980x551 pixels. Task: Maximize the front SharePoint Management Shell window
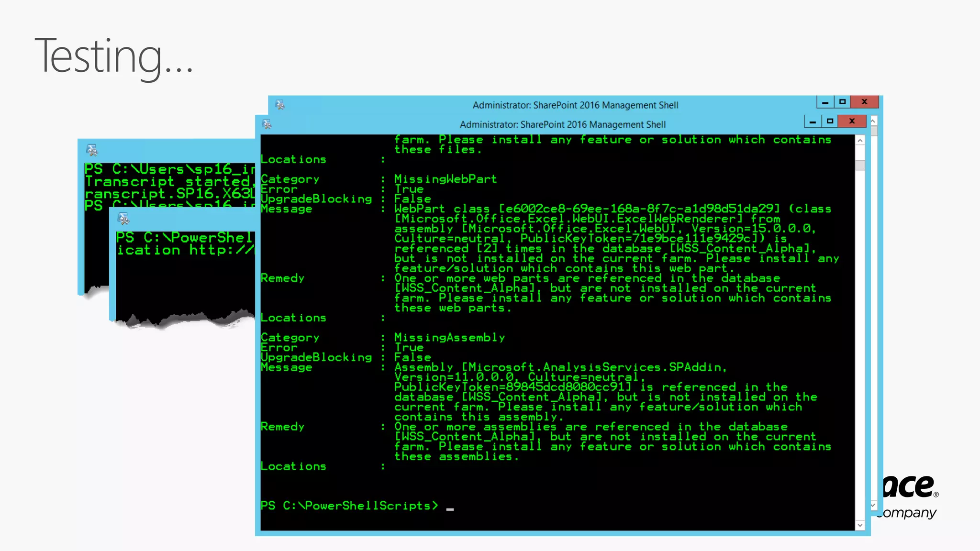[x=830, y=121]
